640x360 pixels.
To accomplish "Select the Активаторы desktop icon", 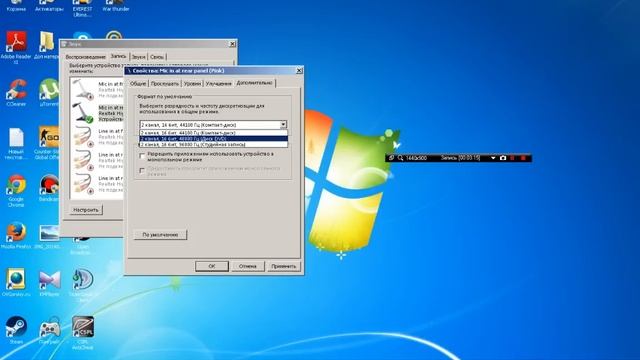I will coord(49,6).
